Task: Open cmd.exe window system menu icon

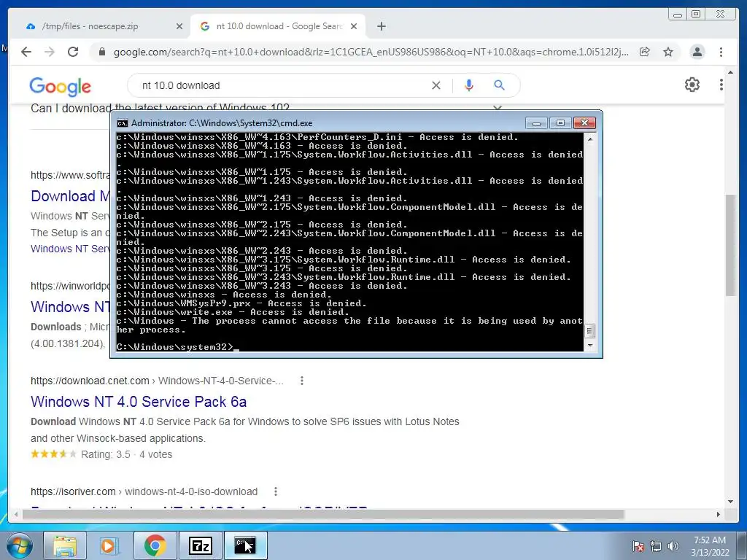Action: coord(123,123)
